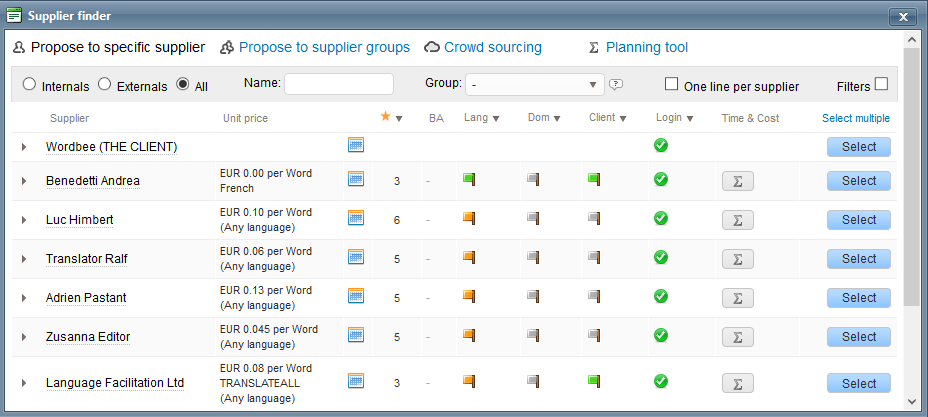928x417 pixels.
Task: Open calendar icon for Zusanna Editor
Action: tap(355, 335)
